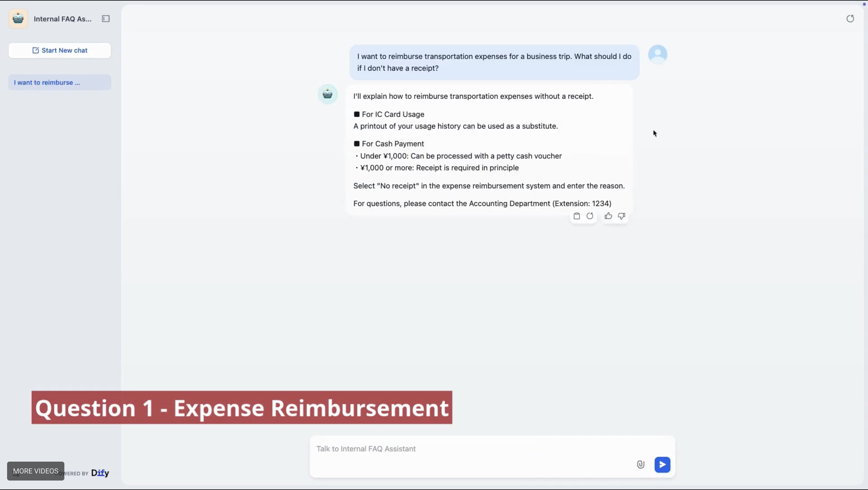Click the MORE VIDEOS button
The image size is (868, 490).
tap(35, 471)
